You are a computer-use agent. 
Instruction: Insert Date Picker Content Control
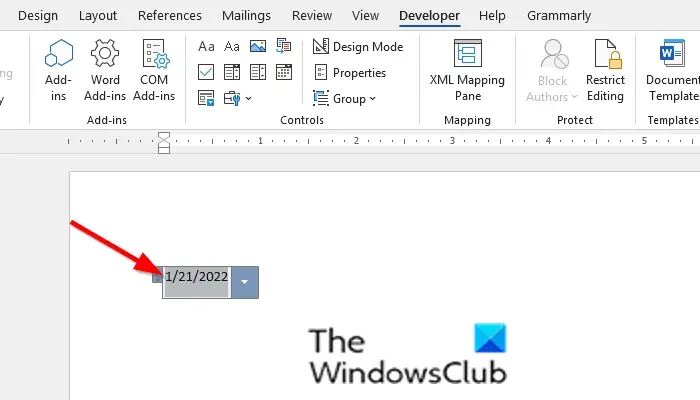283,72
